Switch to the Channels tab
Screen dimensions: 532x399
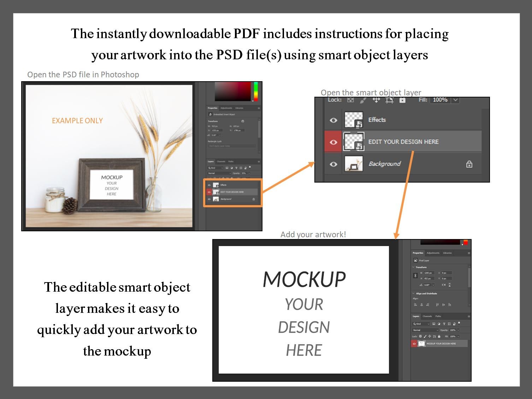click(427, 316)
